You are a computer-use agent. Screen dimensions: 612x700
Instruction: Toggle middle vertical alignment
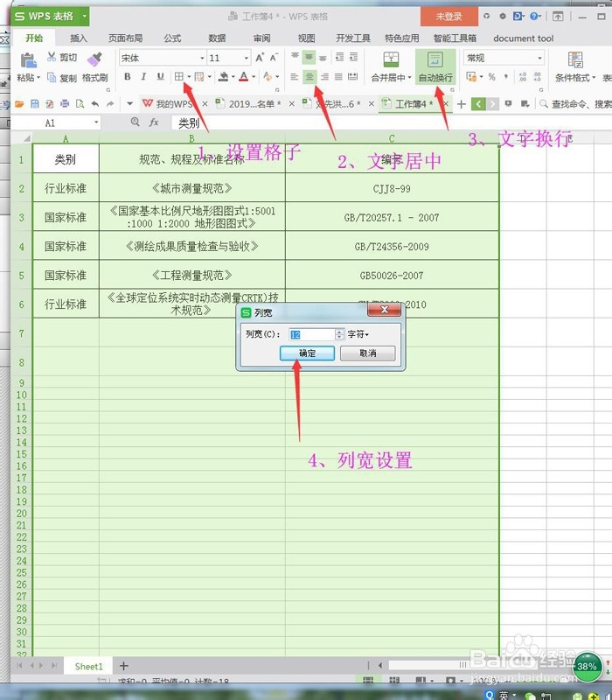click(x=309, y=57)
